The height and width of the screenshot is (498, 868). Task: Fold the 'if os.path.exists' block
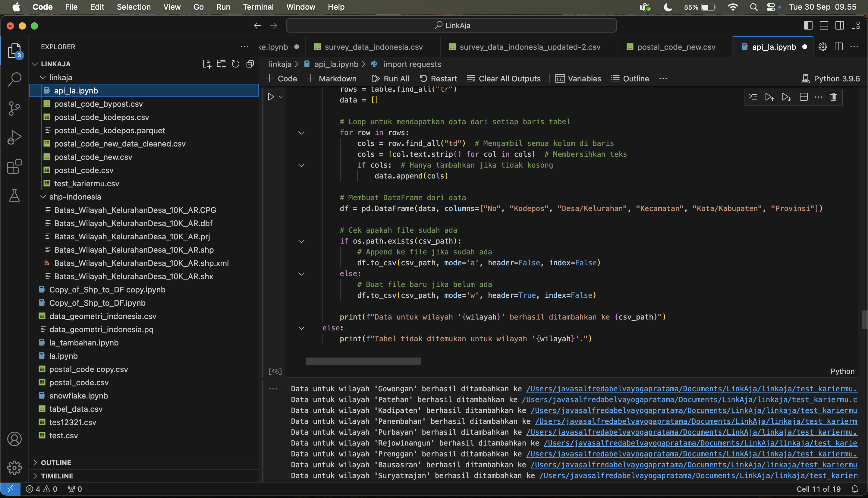[x=301, y=241]
